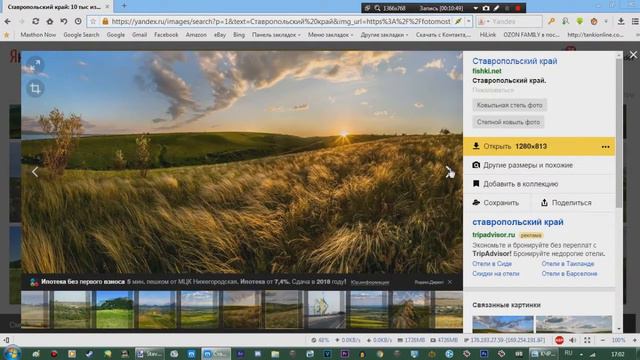
Task: Open the ставропольский край ad headline
Action: pos(518,222)
